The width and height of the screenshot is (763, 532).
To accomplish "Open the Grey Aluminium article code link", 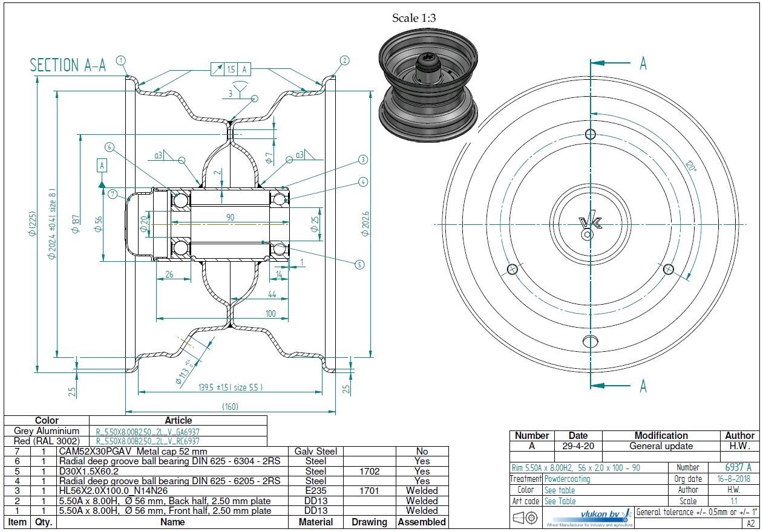I will (148, 432).
